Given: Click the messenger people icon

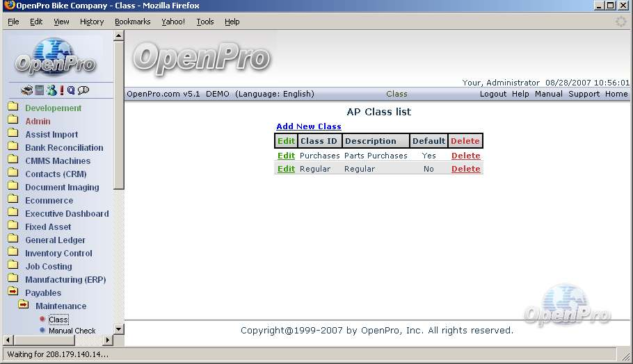Looking at the screenshot, I should 51,90.
